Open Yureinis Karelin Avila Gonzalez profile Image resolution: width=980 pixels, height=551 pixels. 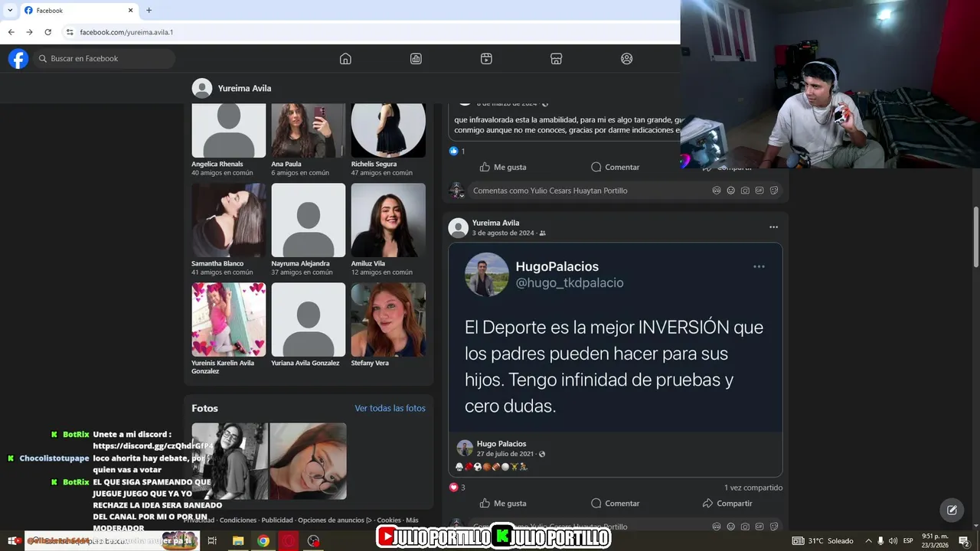(229, 320)
